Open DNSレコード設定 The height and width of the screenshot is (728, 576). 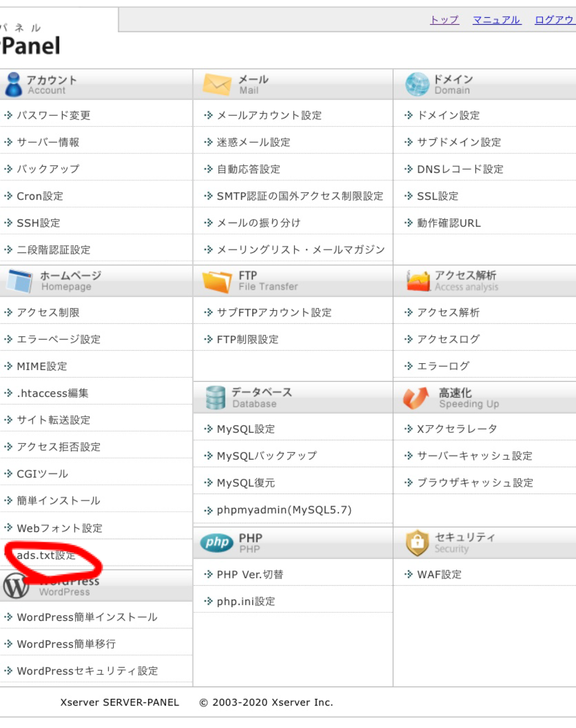tap(460, 169)
